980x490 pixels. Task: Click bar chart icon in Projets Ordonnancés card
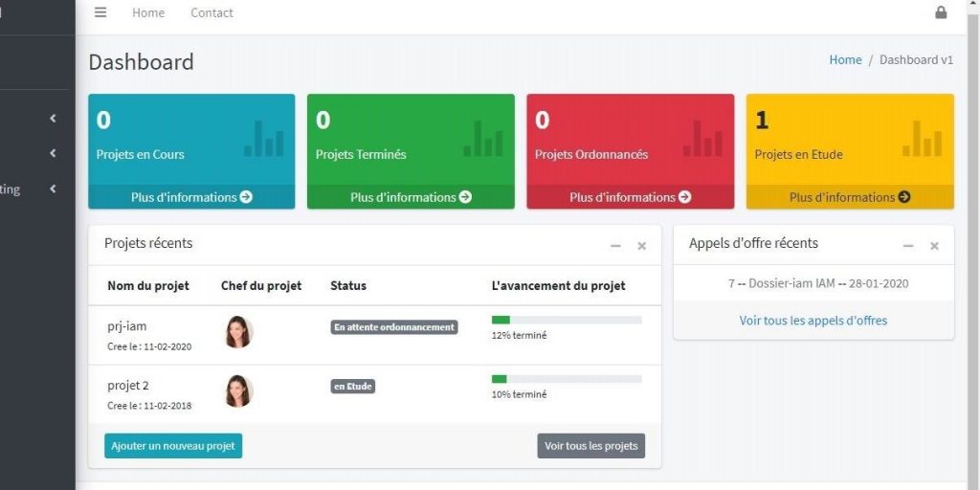tap(702, 138)
